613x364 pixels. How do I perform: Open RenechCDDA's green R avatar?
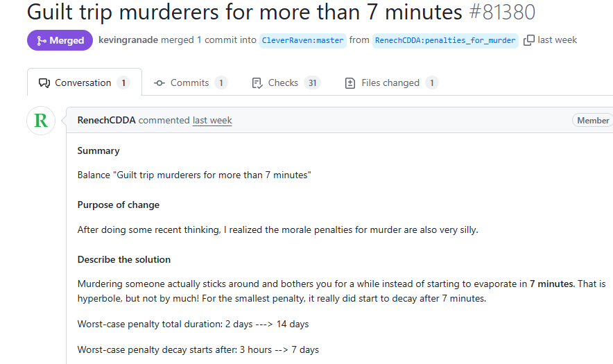click(41, 121)
